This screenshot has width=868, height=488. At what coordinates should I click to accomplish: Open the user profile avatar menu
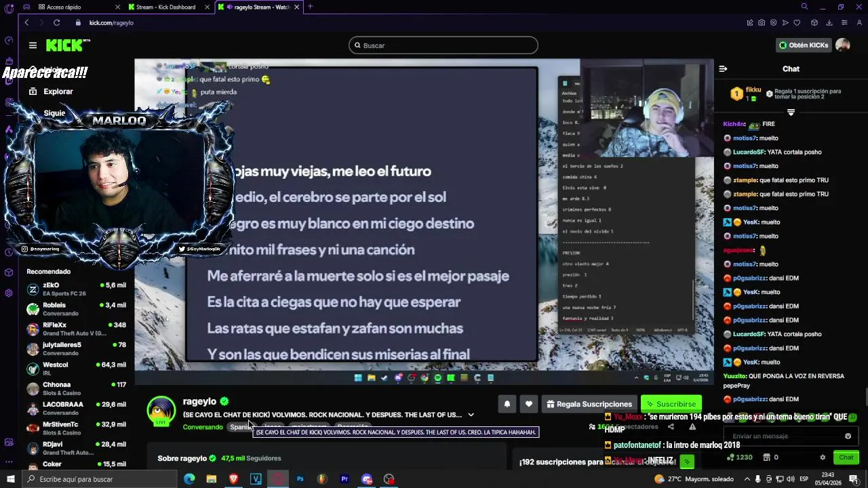[843, 45]
